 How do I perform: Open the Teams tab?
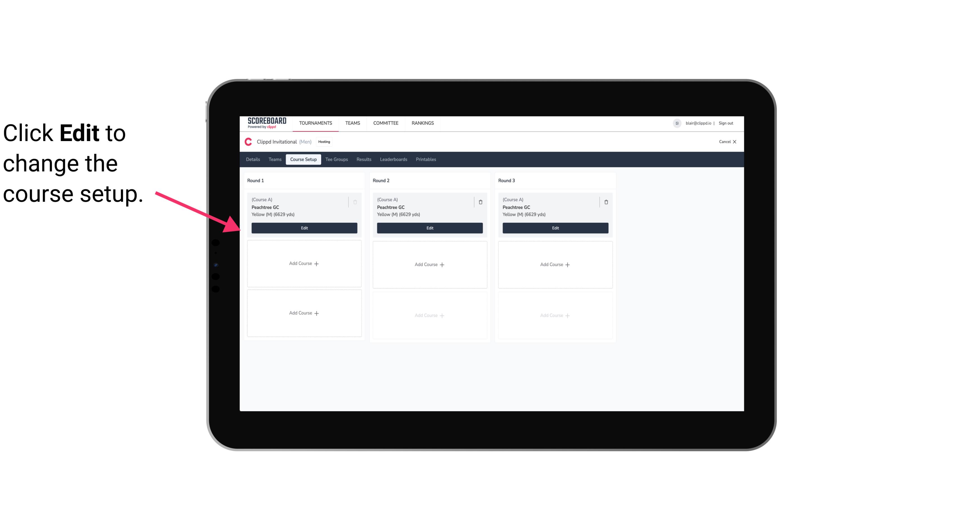coord(274,160)
